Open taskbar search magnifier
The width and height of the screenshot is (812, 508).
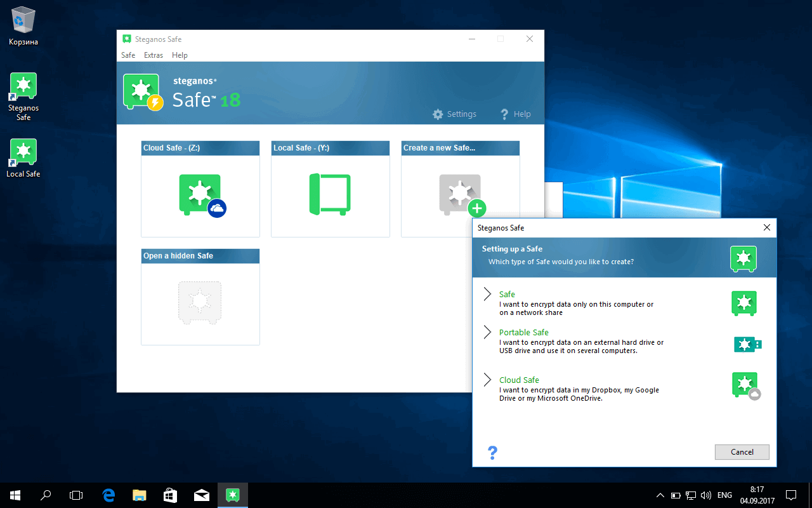[46, 495]
